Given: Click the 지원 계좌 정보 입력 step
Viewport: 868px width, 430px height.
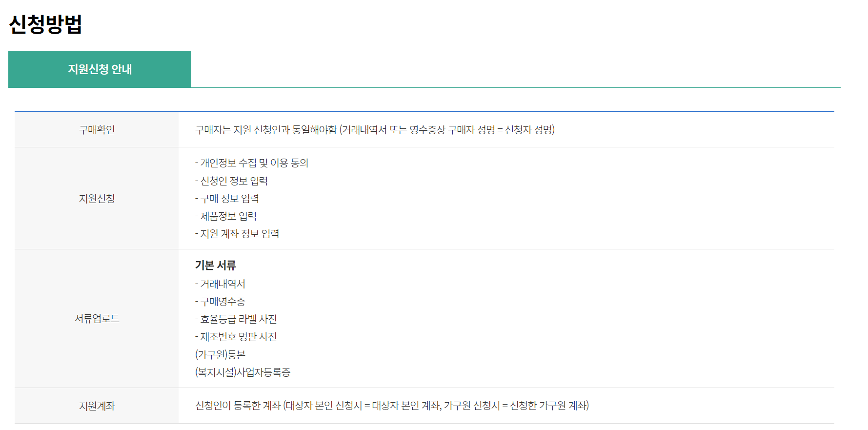Looking at the screenshot, I should [x=237, y=233].
